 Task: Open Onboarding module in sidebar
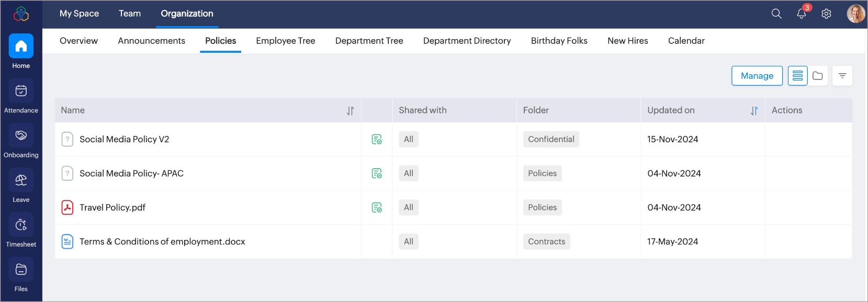tap(21, 141)
